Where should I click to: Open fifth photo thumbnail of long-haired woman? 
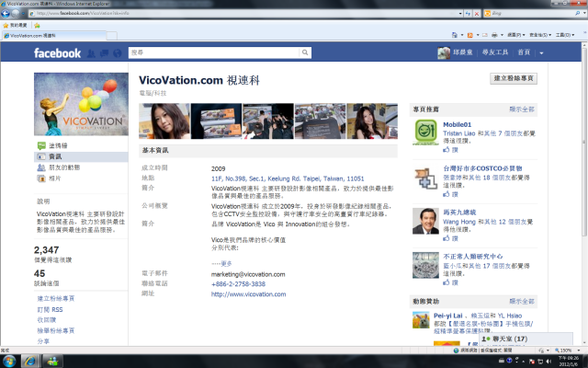pyautogui.click(x=372, y=121)
